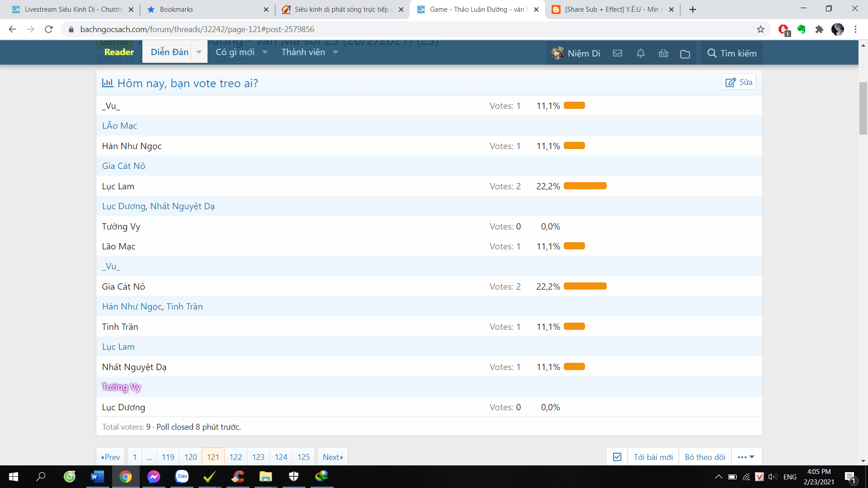The height and width of the screenshot is (488, 868).
Task: Click the mark-read checkbox icon
Action: click(x=617, y=457)
